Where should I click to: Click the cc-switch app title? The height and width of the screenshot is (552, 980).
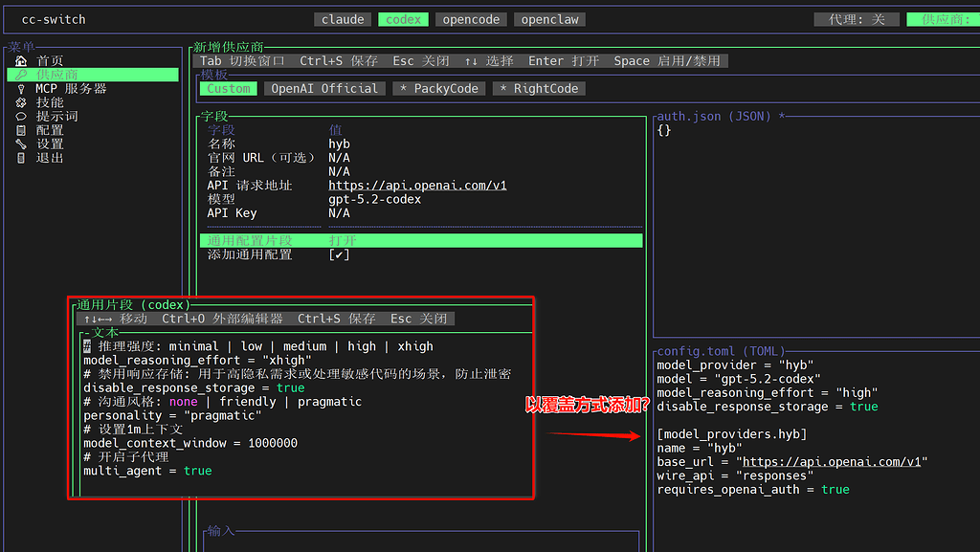coord(54,19)
